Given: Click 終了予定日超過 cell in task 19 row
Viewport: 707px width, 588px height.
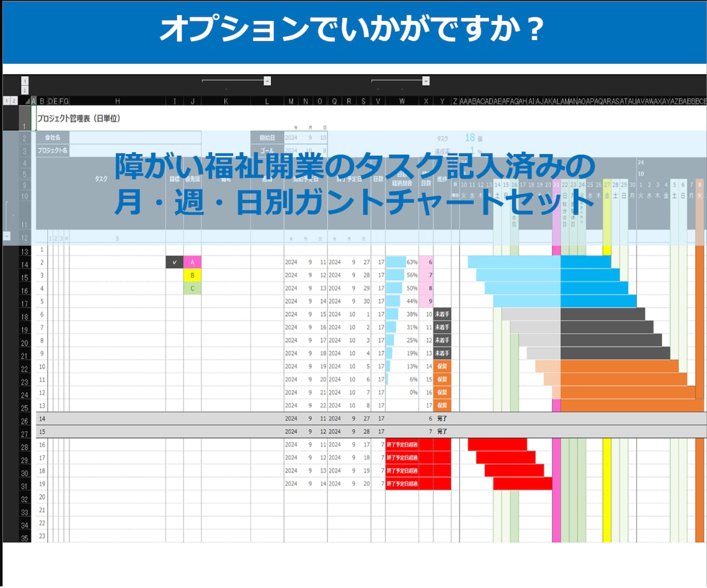Looking at the screenshot, I should pyautogui.click(x=402, y=484).
